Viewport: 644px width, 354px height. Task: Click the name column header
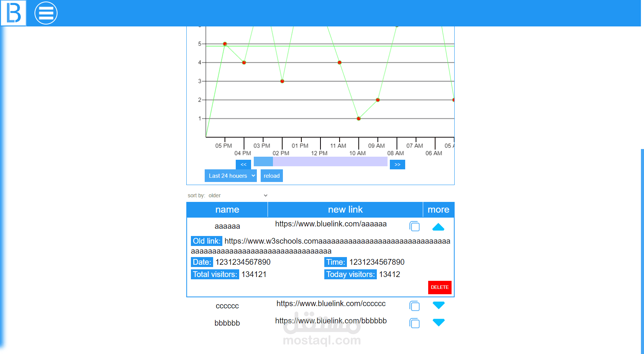[227, 210]
